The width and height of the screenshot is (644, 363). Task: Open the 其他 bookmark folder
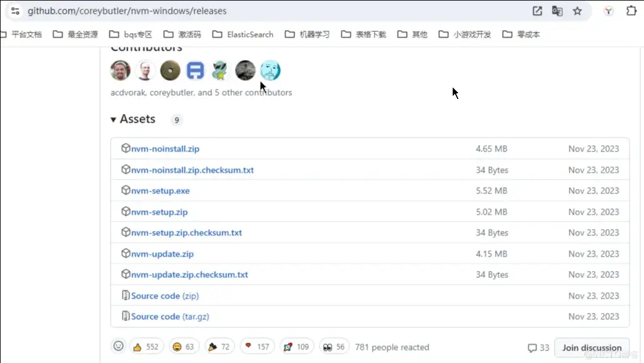[413, 34]
